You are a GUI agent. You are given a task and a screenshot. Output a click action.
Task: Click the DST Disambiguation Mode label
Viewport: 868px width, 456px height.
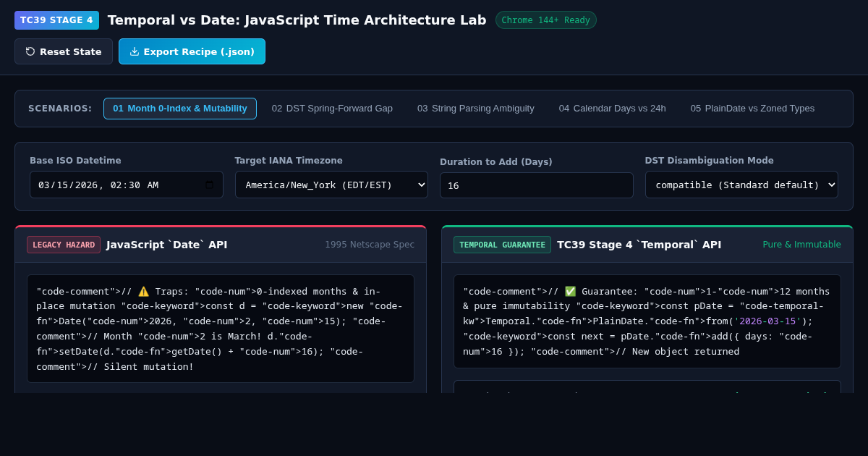709,161
